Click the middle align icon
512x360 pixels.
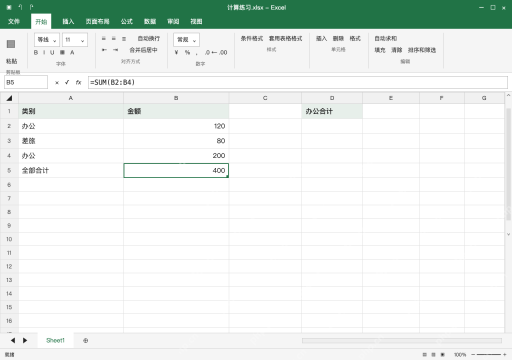[x=114, y=39]
